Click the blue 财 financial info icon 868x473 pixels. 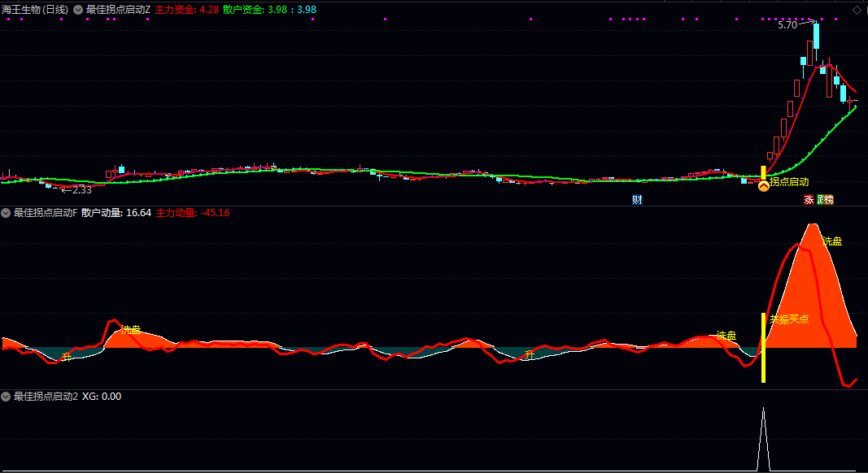click(637, 199)
